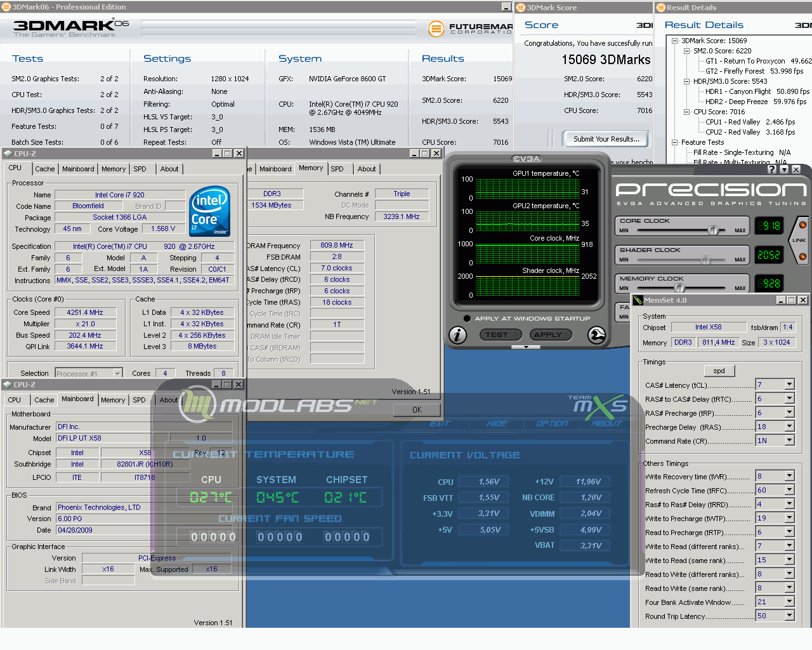Click OK in CPU-Z memory window

(417, 410)
